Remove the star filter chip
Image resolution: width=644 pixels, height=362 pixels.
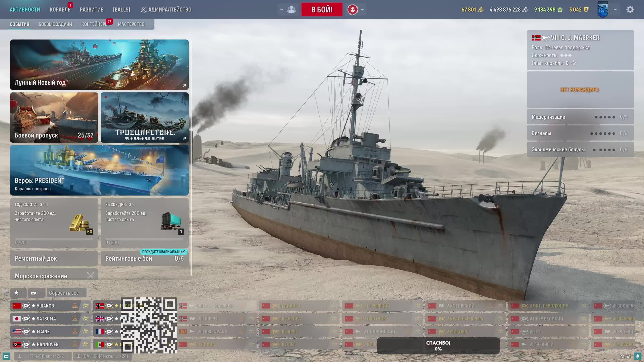point(22,293)
